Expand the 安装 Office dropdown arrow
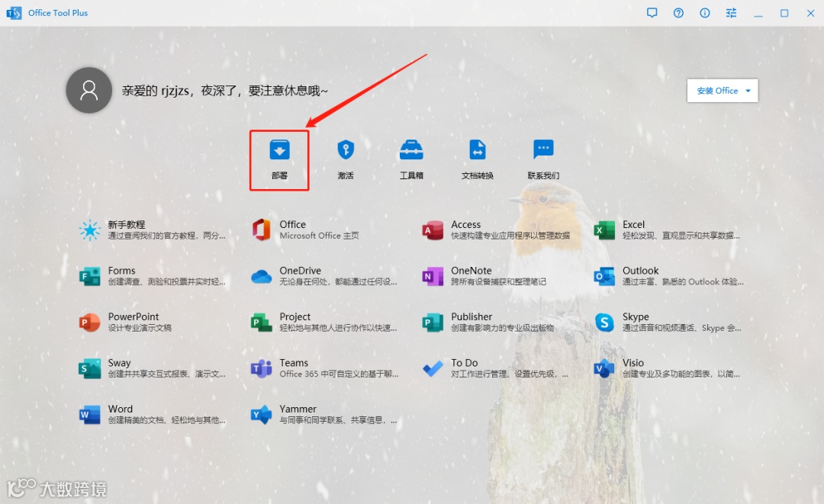Screen dimensions: 824x504 click(x=748, y=91)
